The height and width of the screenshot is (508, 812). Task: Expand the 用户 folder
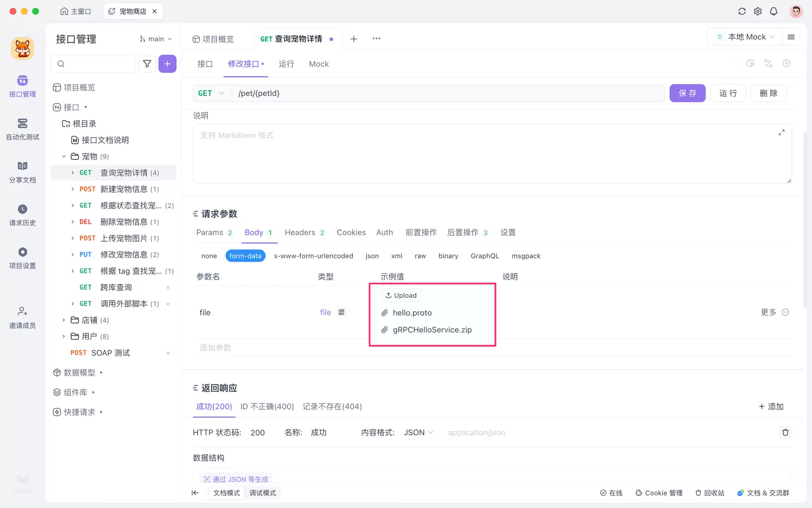64,336
